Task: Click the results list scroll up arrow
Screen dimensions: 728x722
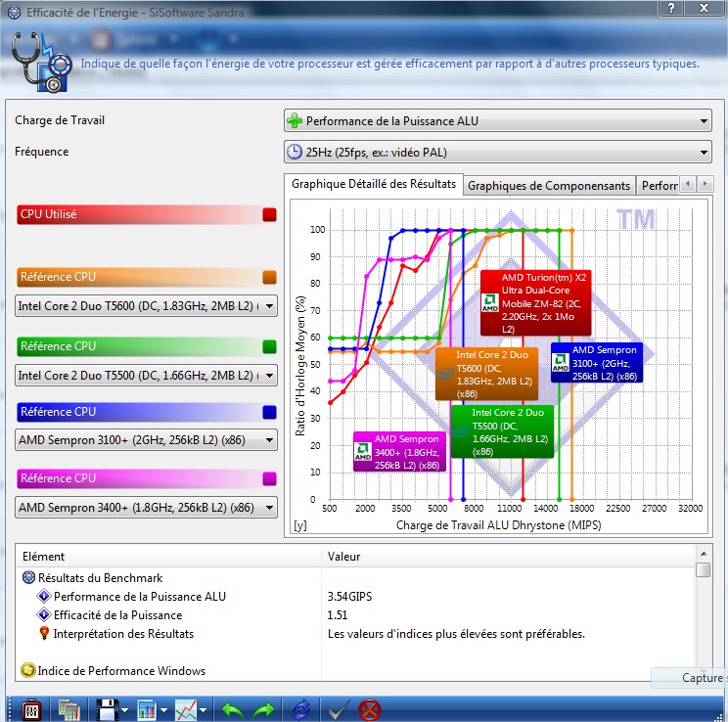Action: [x=704, y=554]
